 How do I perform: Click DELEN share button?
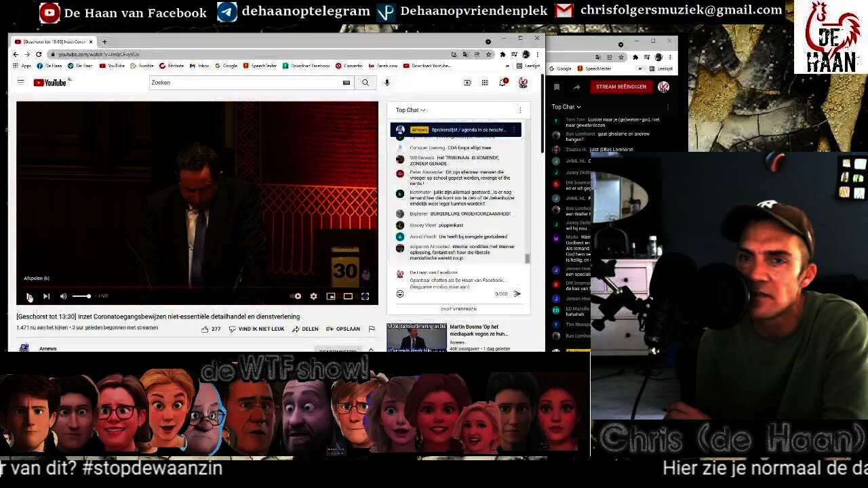click(x=305, y=329)
